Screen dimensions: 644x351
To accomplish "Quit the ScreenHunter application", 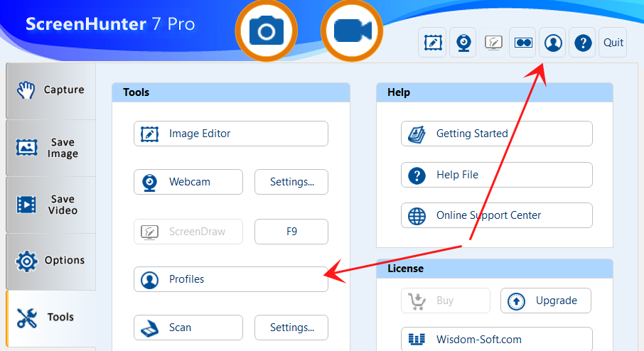I will (x=613, y=43).
